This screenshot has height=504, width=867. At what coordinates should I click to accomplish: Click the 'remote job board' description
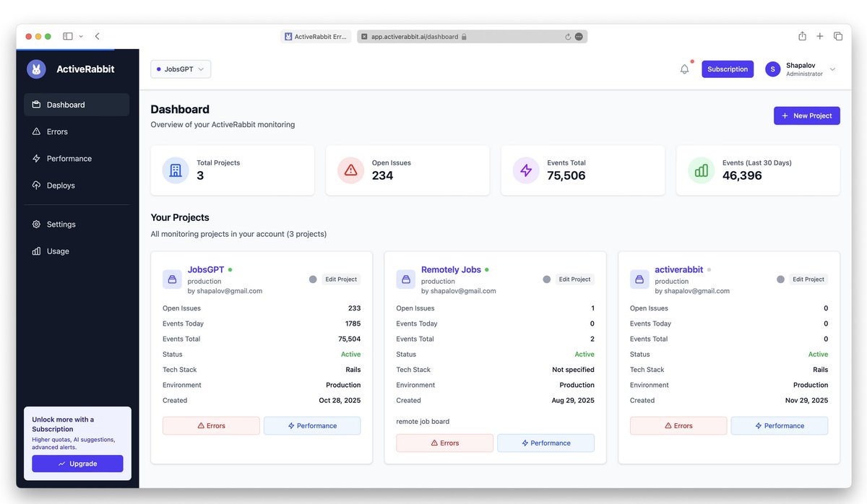tap(423, 422)
